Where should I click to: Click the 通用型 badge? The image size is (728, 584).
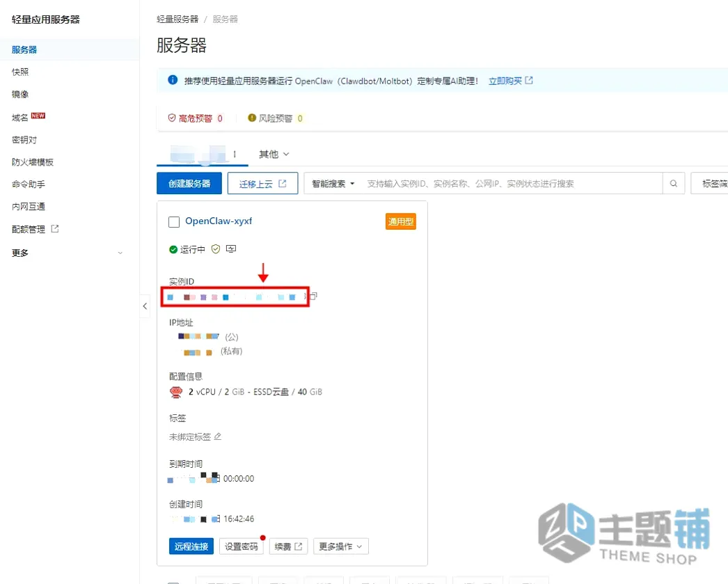pyautogui.click(x=401, y=221)
